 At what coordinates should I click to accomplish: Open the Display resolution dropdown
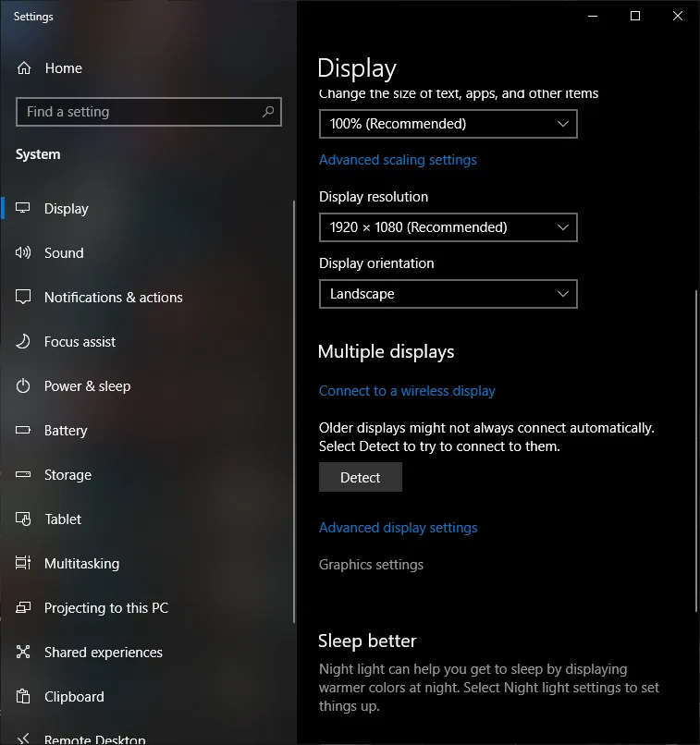click(448, 227)
